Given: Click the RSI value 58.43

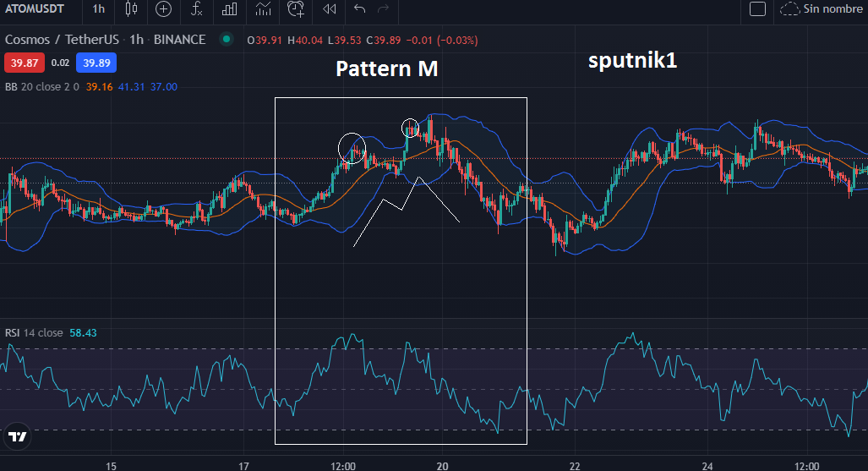Looking at the screenshot, I should (83, 333).
